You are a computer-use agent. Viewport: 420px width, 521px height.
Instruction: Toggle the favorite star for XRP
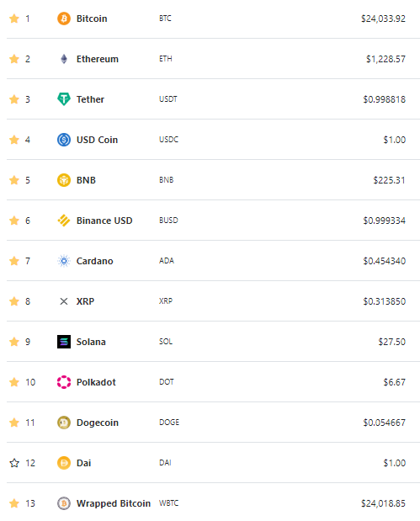point(14,301)
